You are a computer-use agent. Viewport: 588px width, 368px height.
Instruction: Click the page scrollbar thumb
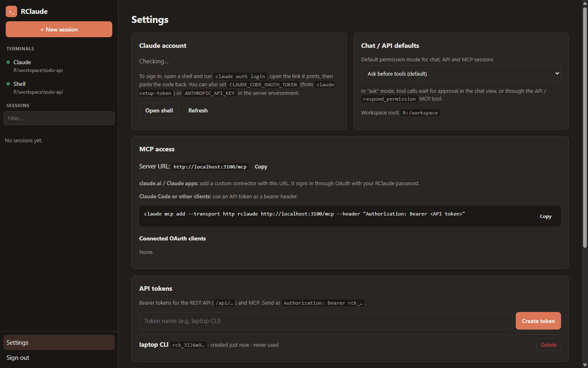[585, 127]
